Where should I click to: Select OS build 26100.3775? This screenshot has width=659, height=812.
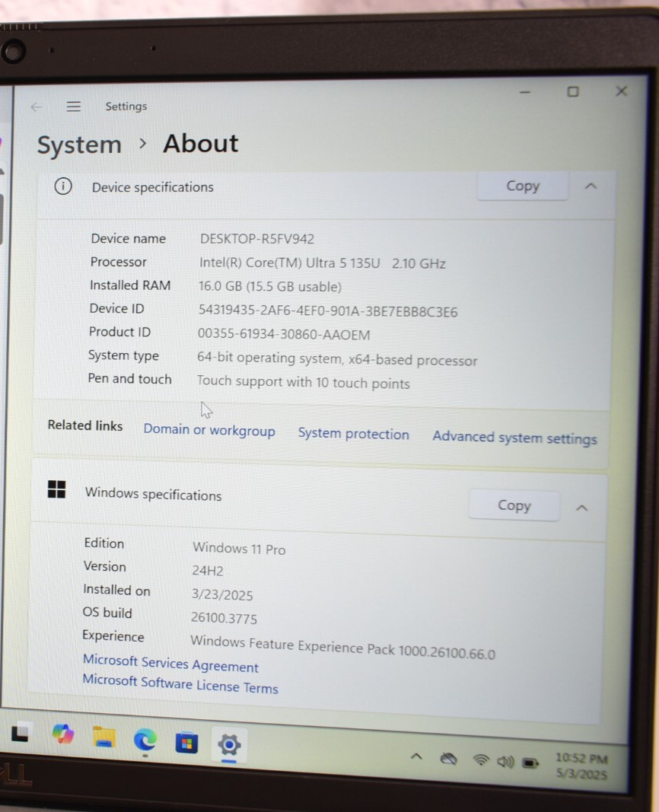pyautogui.click(x=224, y=618)
